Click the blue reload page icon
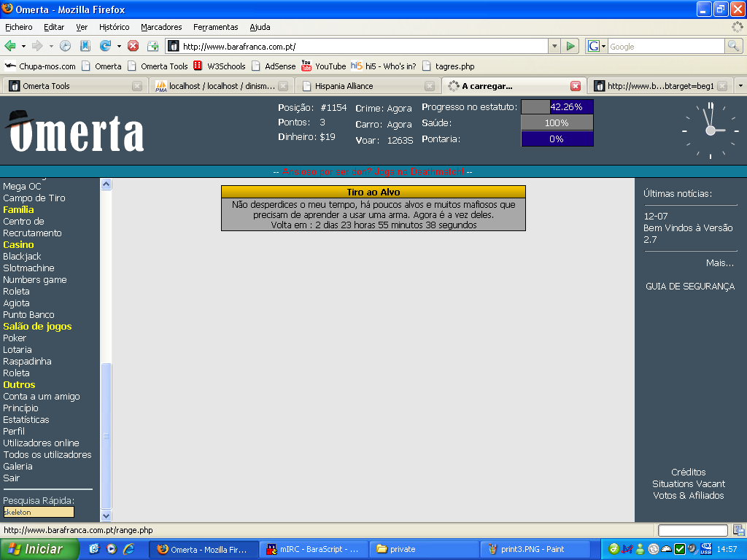 pos(105,46)
